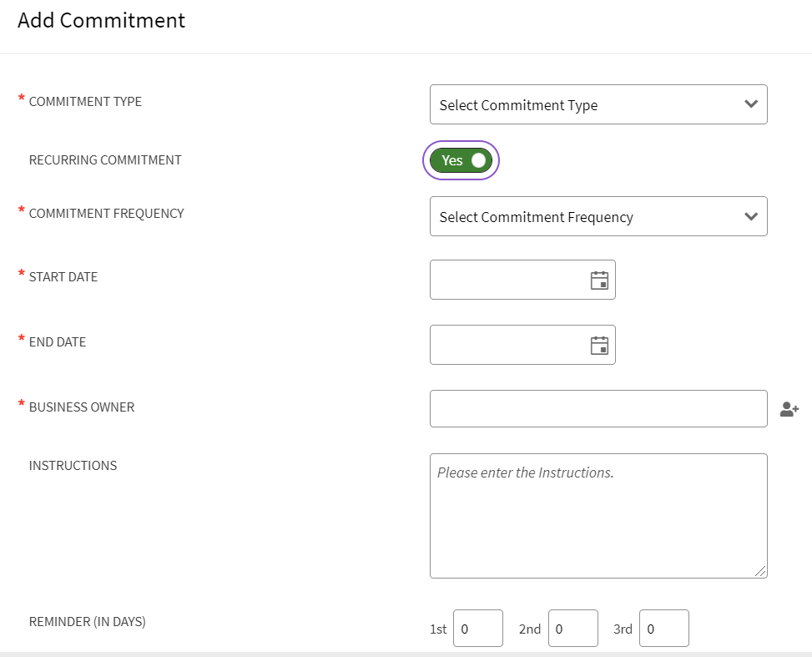812x657 pixels.
Task: Click into the Business Owner field
Action: pos(598,409)
